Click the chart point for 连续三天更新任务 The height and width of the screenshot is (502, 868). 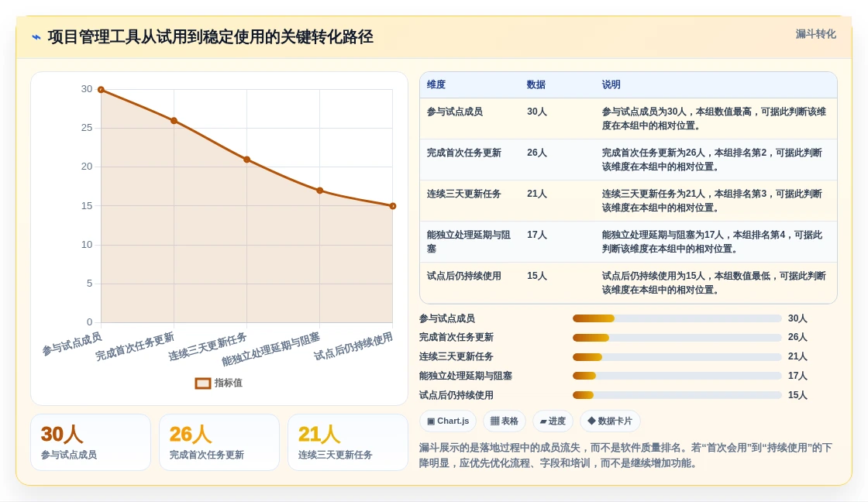[247, 160]
